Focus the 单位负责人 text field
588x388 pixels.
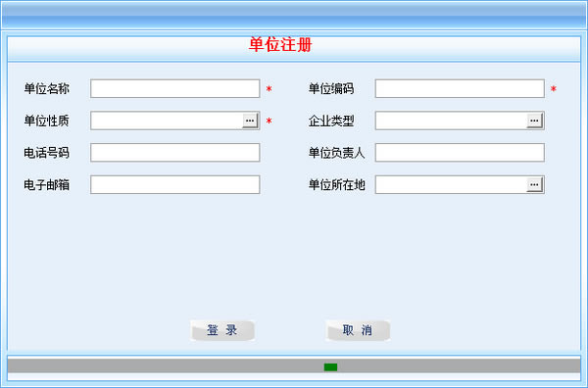pos(460,153)
